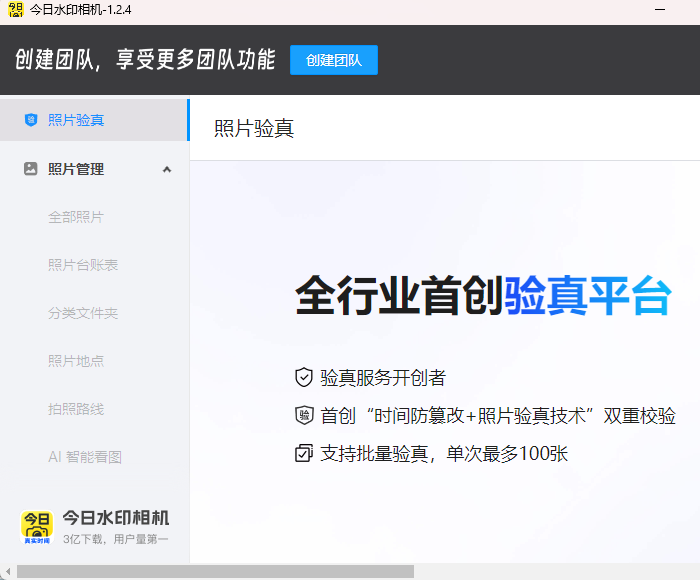This screenshot has width=700, height=580.
Task: Click the app icon in the title bar
Action: [x=16, y=10]
